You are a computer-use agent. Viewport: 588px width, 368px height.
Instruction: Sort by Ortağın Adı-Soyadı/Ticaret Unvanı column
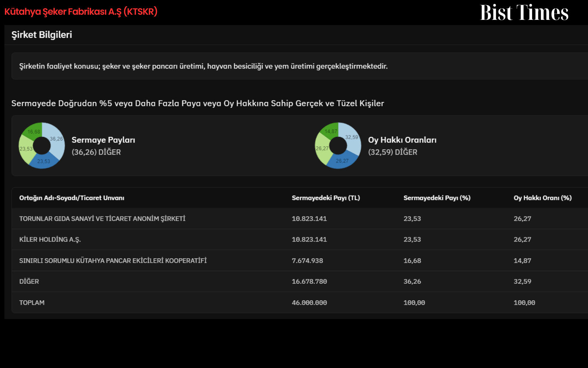tap(72, 198)
